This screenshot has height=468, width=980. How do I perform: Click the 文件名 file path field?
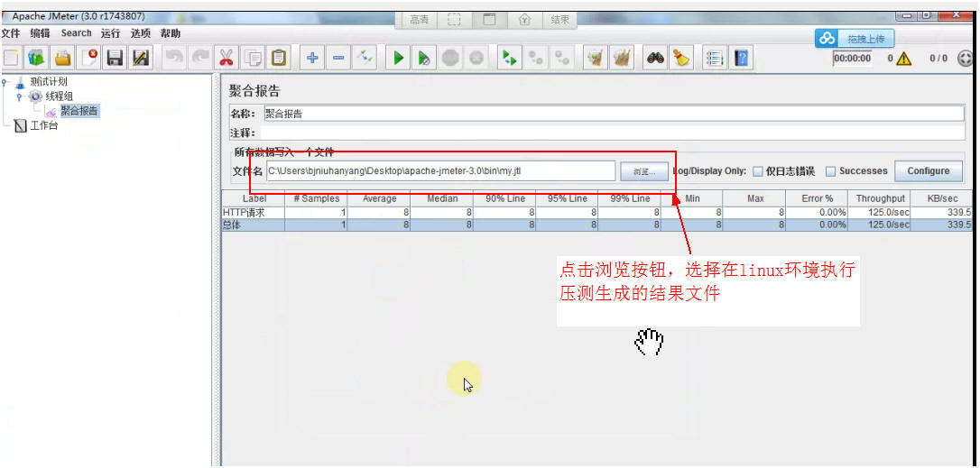pyautogui.click(x=440, y=170)
